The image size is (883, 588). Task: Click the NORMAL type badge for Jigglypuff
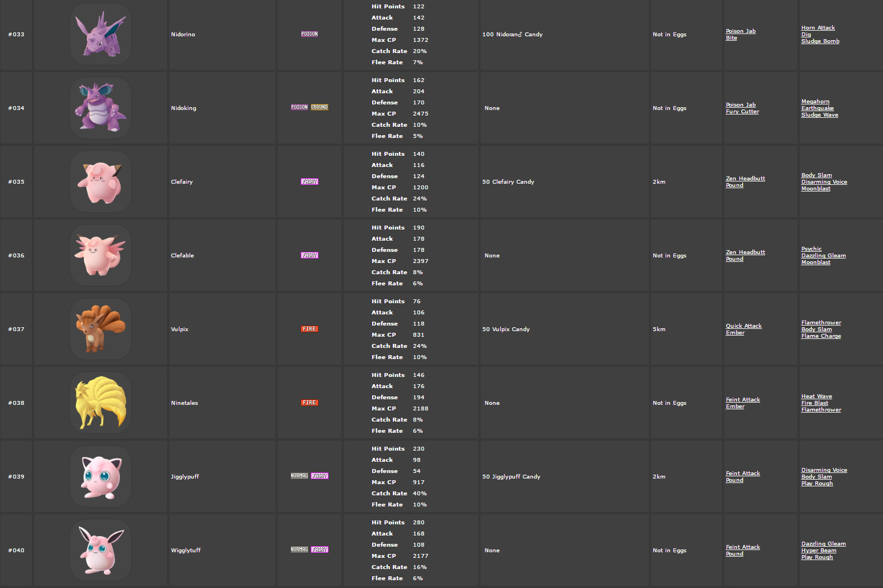(300, 476)
